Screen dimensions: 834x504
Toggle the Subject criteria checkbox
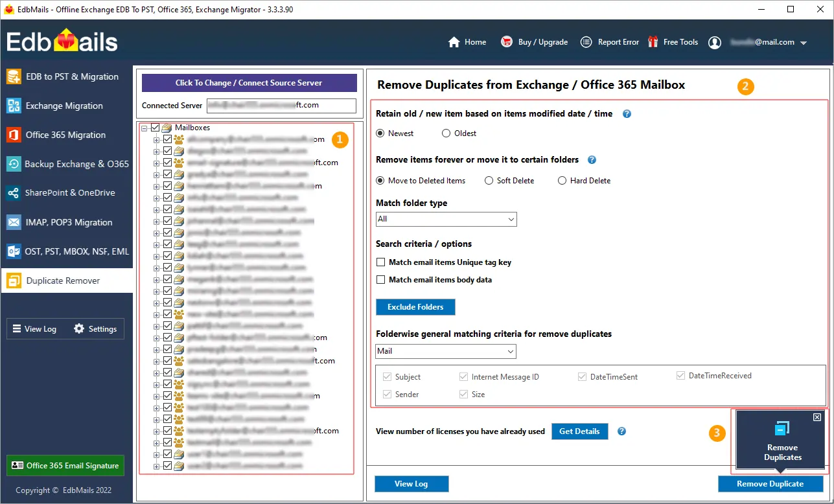(x=387, y=377)
